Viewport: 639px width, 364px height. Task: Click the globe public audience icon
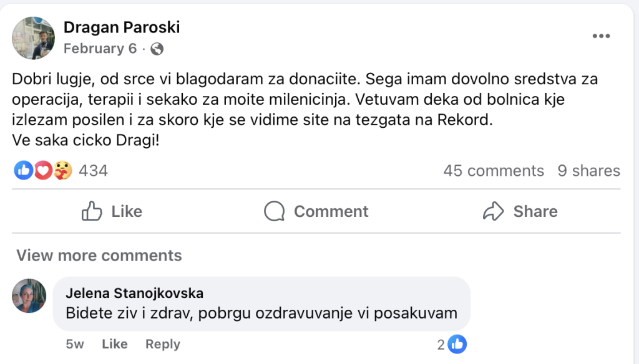tap(157, 49)
